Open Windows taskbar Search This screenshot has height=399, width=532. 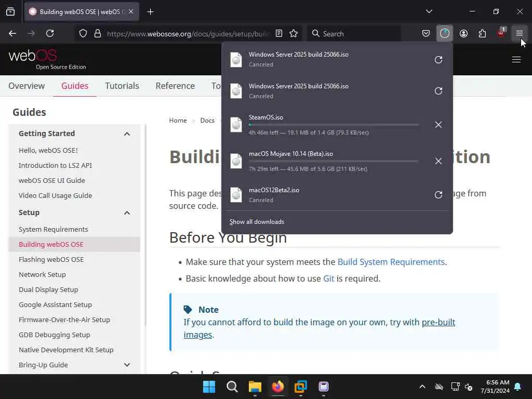(232, 387)
